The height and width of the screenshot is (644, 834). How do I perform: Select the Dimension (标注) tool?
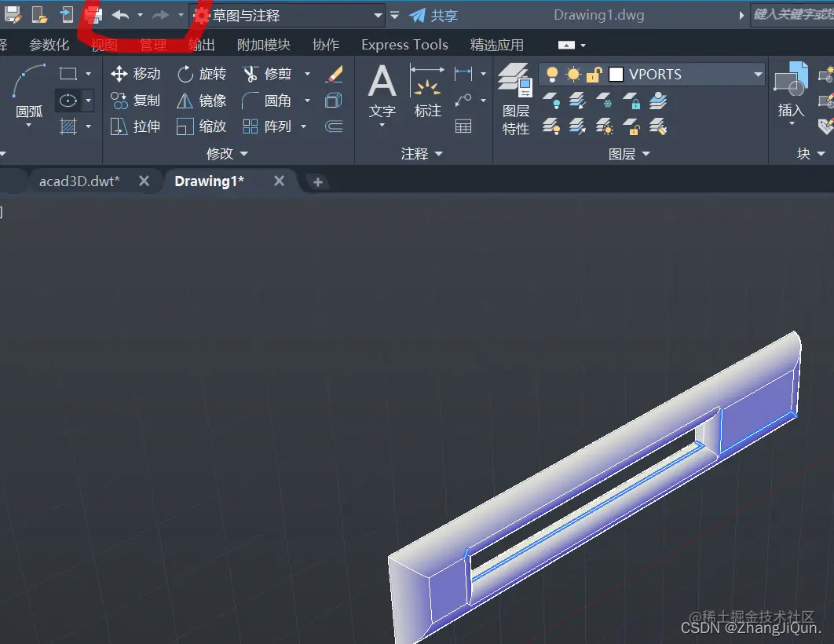coord(428,91)
